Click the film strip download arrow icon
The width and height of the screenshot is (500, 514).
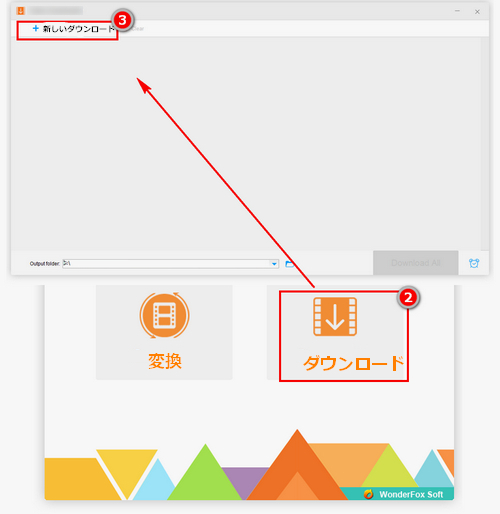coord(335,317)
